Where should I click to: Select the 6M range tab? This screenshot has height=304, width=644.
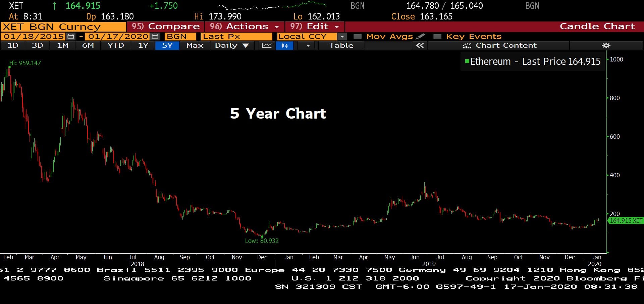click(88, 45)
